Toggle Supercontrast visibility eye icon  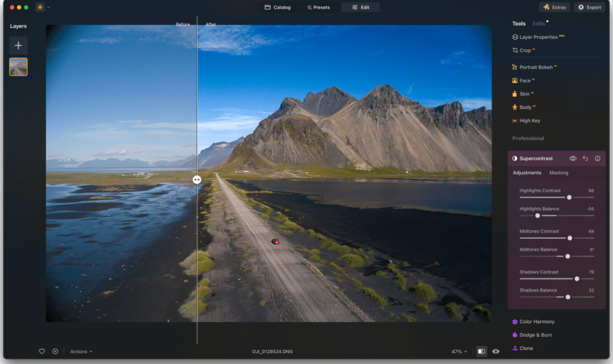click(x=573, y=158)
